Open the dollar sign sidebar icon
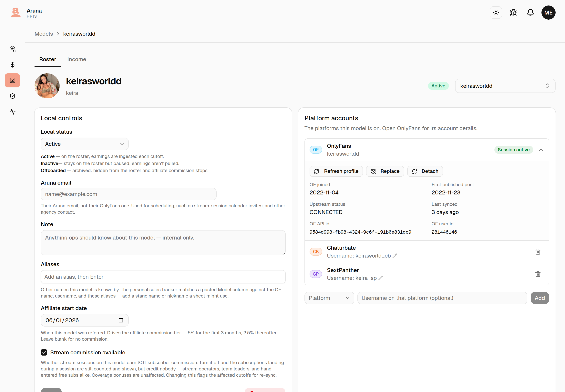565x392 pixels. tap(13, 65)
